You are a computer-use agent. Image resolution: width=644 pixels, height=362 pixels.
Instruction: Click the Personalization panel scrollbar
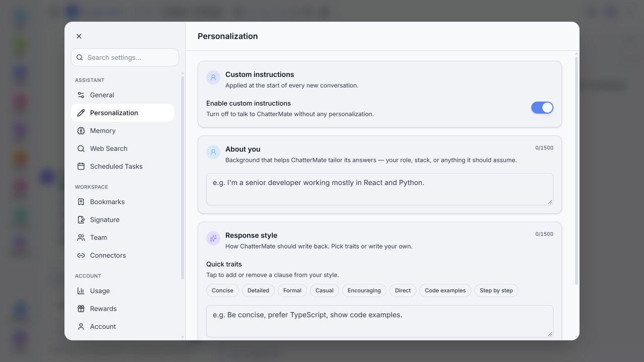(577, 171)
